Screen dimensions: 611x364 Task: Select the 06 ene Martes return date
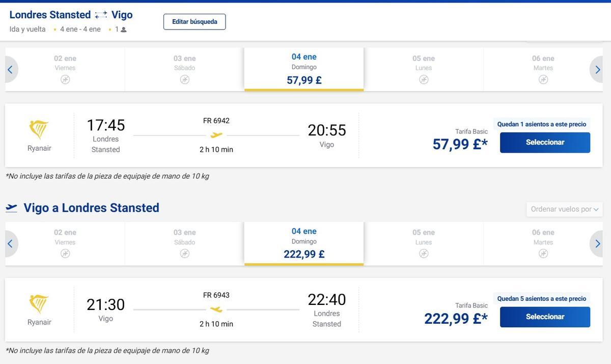pyautogui.click(x=543, y=242)
